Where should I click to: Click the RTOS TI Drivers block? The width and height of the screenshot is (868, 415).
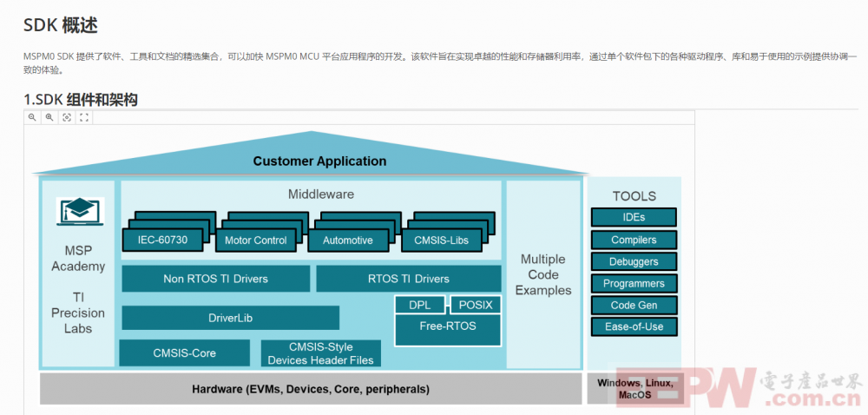coord(409,279)
